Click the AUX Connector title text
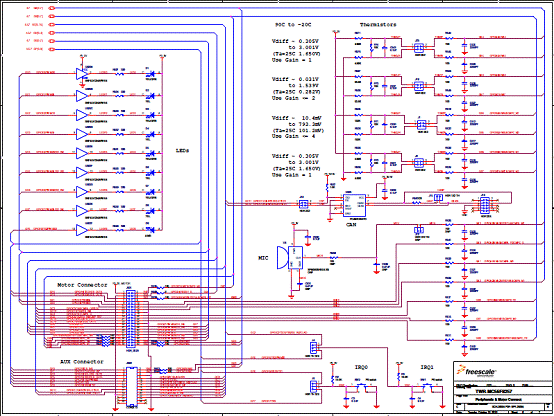Viewport: 554px width, 416px height. [x=82, y=362]
